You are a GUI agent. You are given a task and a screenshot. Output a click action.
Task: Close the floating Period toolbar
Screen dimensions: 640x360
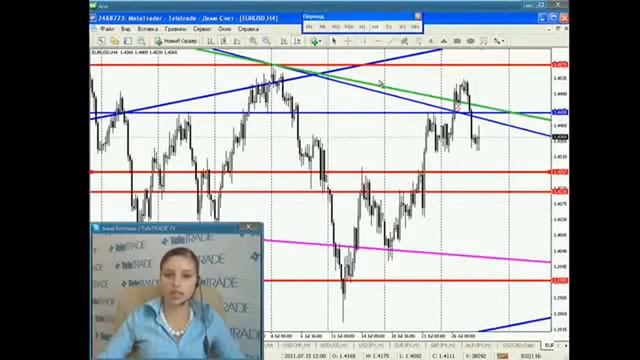pyautogui.click(x=418, y=16)
